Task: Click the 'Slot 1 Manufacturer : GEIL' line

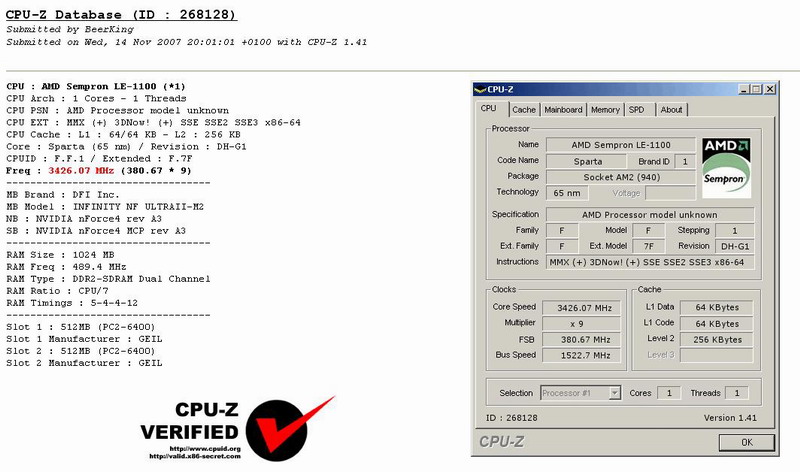Action: click(x=84, y=339)
